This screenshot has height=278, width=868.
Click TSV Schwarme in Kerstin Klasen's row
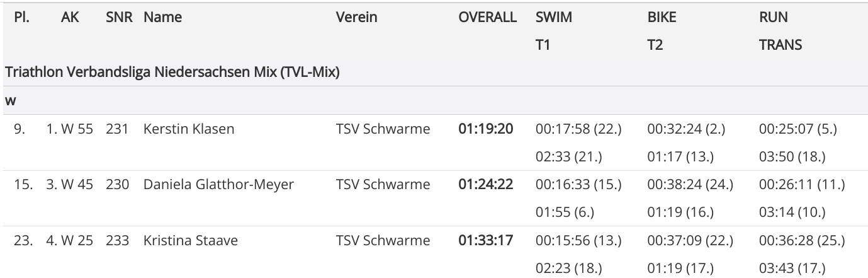tap(383, 129)
